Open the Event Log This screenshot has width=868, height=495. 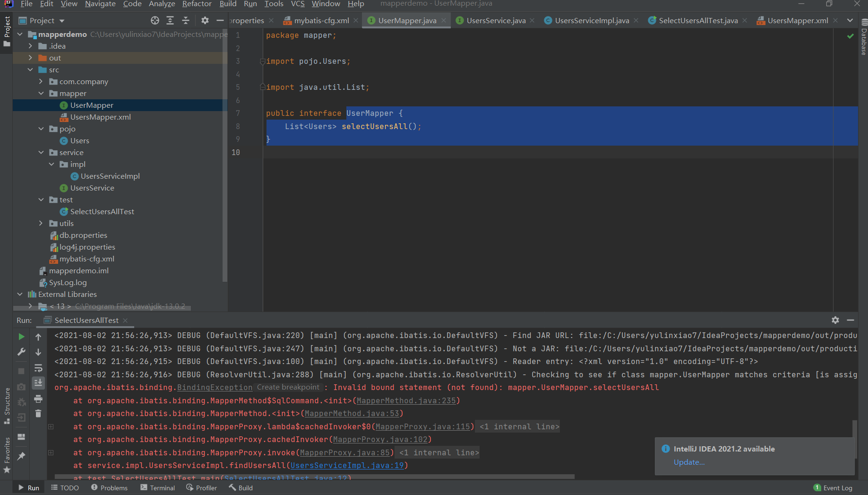pyautogui.click(x=833, y=488)
